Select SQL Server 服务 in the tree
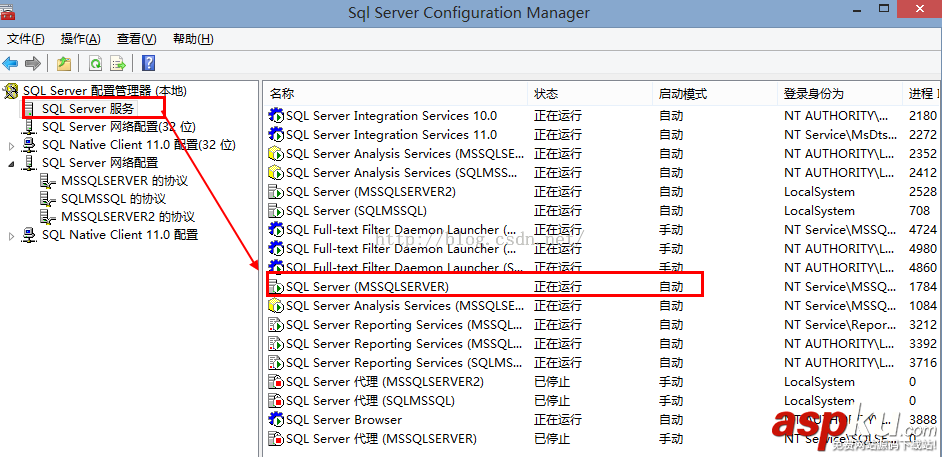The height and width of the screenshot is (457, 942). click(87, 108)
